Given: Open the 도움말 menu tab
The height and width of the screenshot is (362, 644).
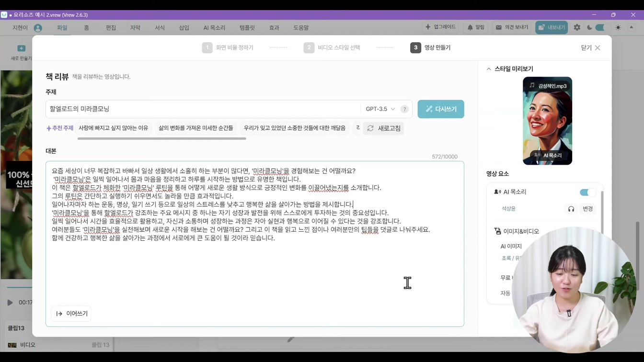Looking at the screenshot, I should tap(301, 28).
